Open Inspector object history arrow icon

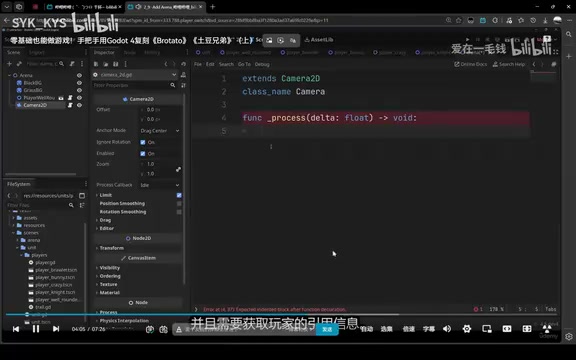(x=183, y=64)
